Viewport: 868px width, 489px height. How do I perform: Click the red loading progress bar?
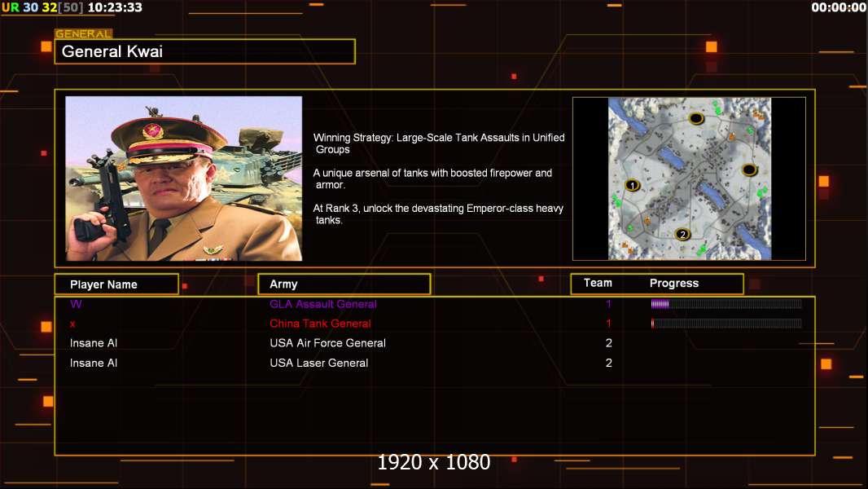tap(726, 324)
